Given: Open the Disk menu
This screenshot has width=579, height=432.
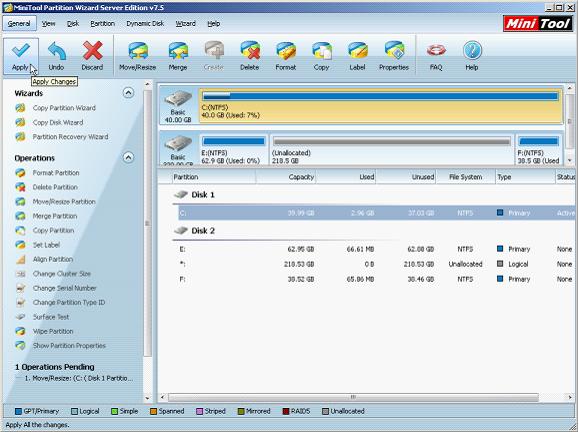Looking at the screenshot, I should (x=73, y=23).
